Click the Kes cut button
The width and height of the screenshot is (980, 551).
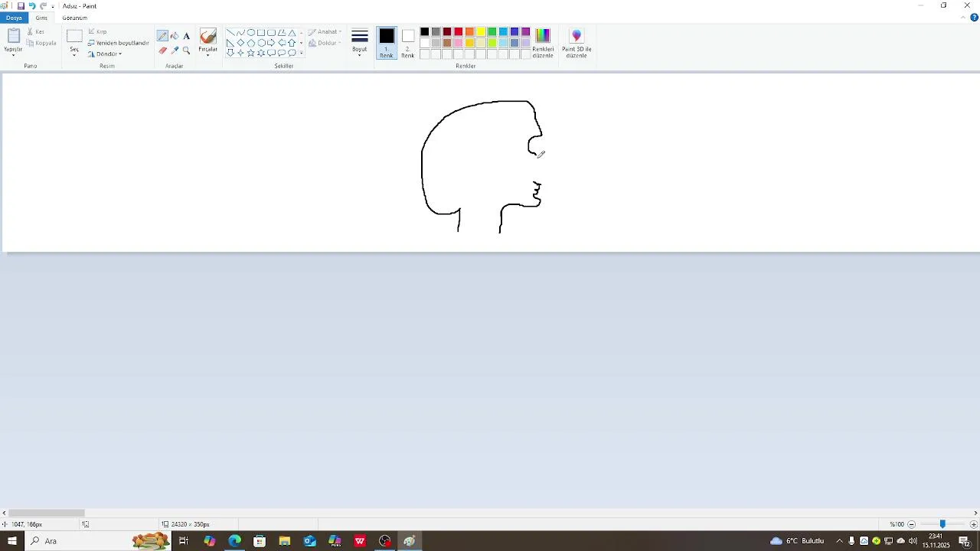(35, 31)
